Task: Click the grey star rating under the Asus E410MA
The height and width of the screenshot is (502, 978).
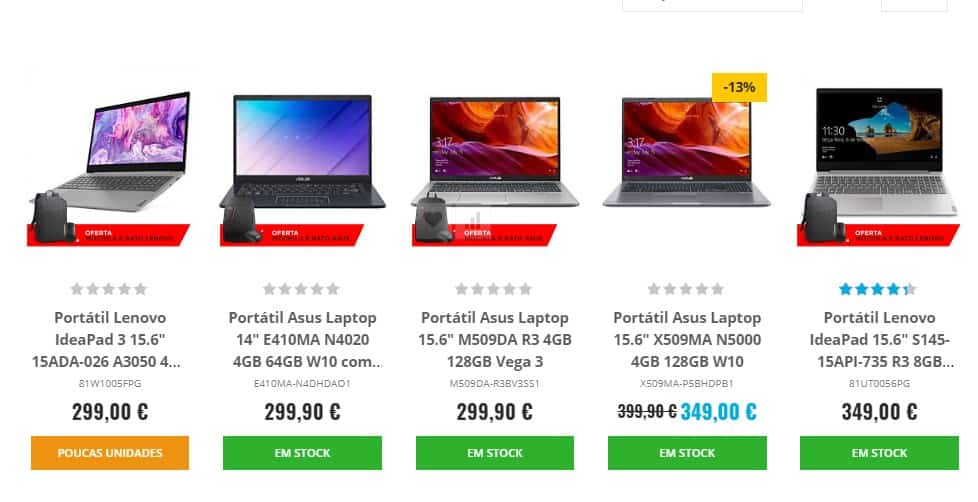Action: 301,289
